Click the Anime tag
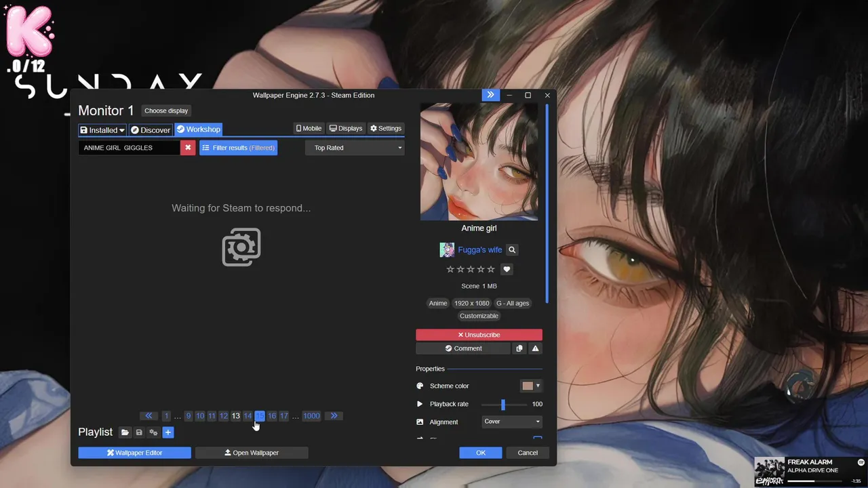Screen dimensions: 868x488 click(x=438, y=303)
